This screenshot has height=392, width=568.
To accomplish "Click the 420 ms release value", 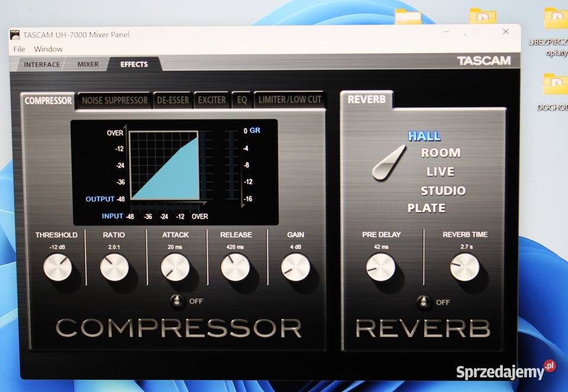I will tap(235, 247).
